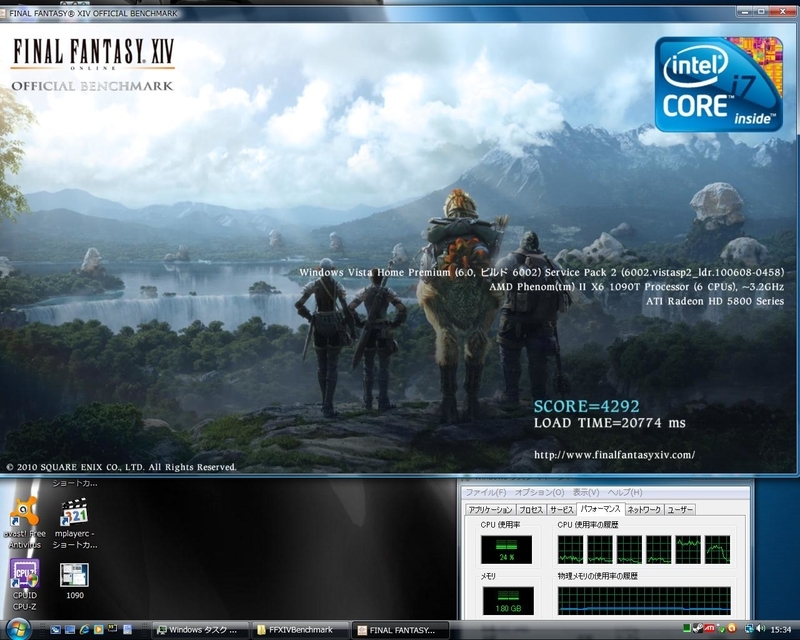Click Show Desktop quick launch icon
The image size is (800, 640).
coord(55,629)
